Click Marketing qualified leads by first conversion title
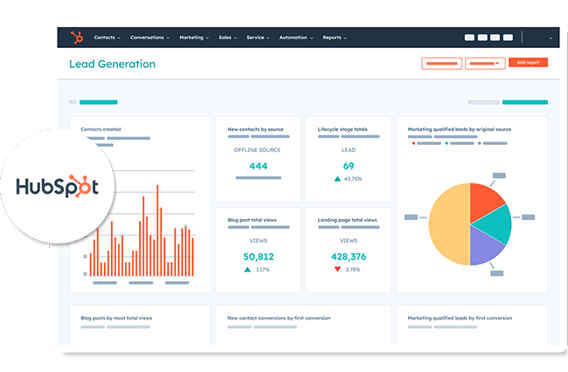 (x=460, y=318)
